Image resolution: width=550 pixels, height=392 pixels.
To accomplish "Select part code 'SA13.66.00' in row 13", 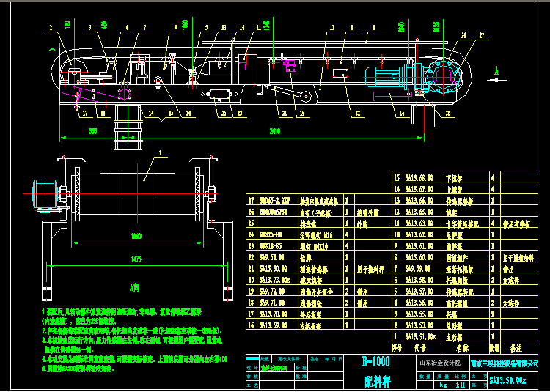I will 419,201.
